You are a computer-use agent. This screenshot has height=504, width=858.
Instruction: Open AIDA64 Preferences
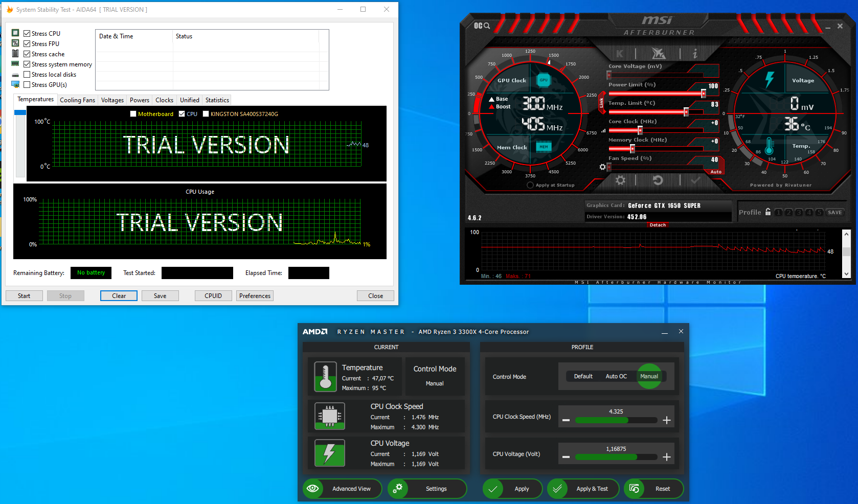click(255, 296)
